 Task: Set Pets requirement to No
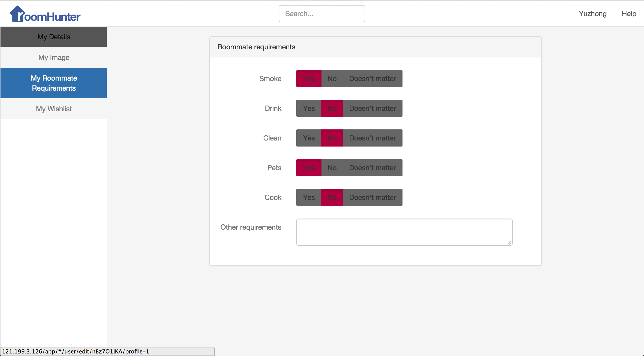(x=332, y=168)
